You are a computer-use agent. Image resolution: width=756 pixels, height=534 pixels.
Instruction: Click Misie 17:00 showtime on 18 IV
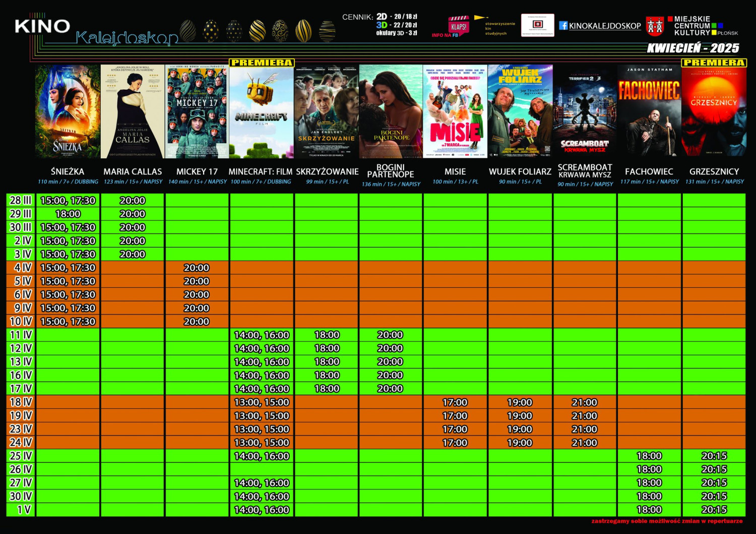coord(455,402)
